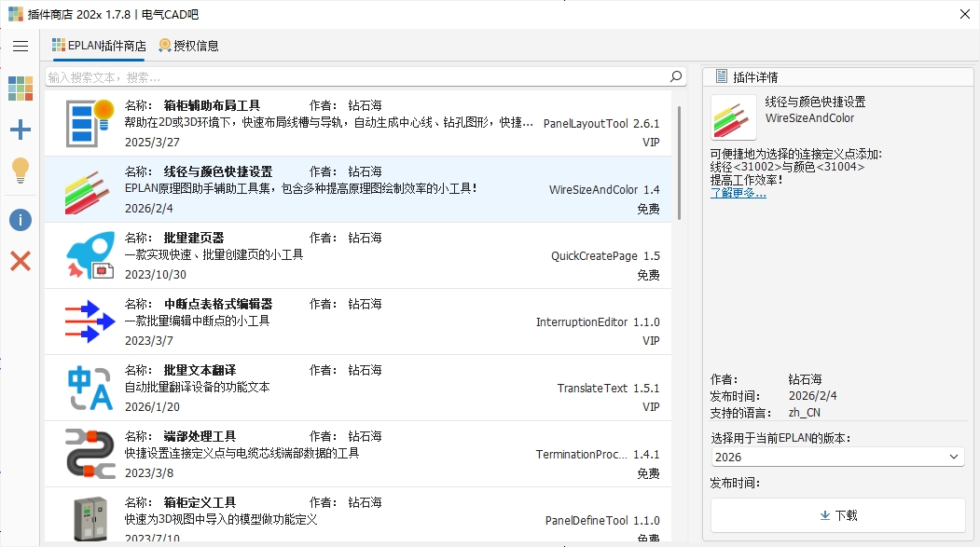Click the search magnifier icon
The height and width of the screenshot is (547, 980).
click(x=677, y=76)
